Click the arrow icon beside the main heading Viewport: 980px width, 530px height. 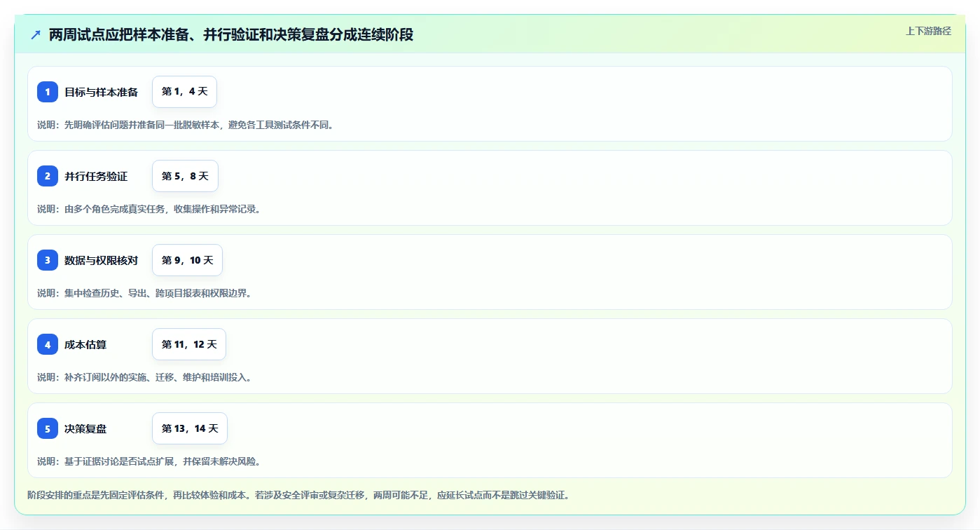click(x=36, y=34)
